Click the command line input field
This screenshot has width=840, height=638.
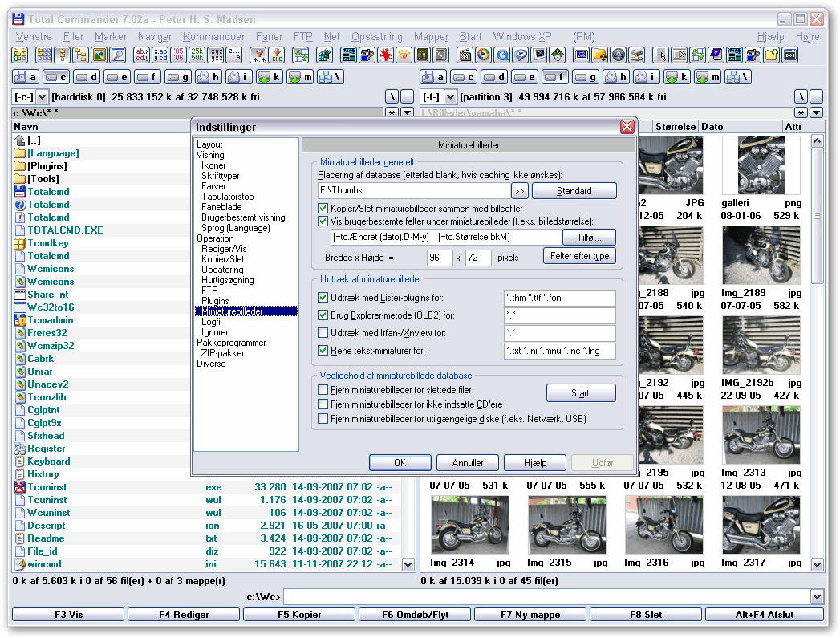(x=547, y=597)
